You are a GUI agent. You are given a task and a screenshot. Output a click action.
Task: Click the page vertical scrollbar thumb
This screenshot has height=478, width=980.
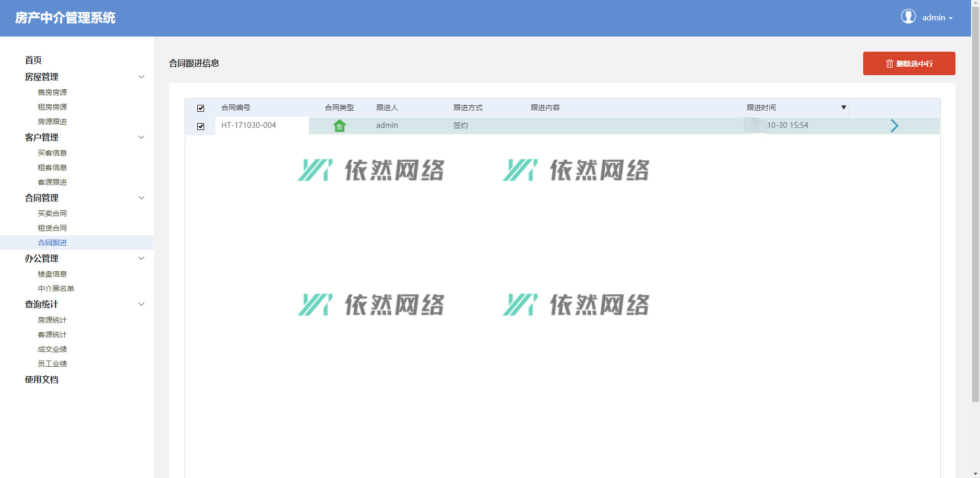click(975, 205)
